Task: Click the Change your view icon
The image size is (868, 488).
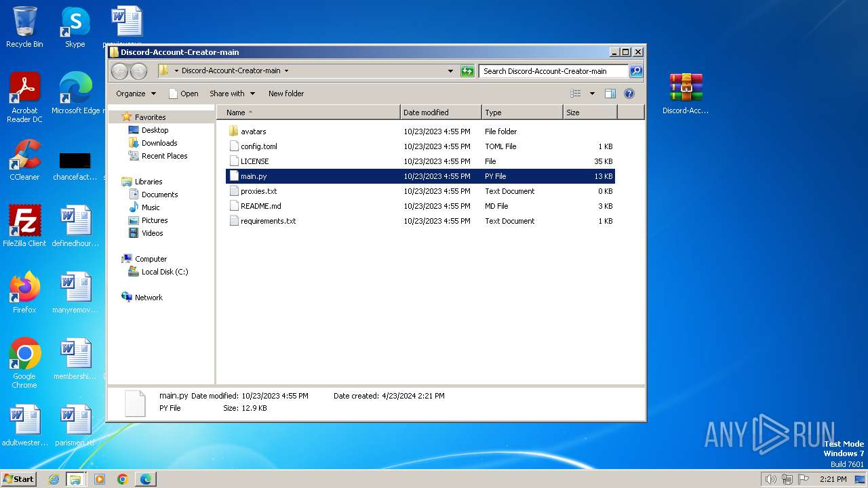Action: click(x=576, y=94)
